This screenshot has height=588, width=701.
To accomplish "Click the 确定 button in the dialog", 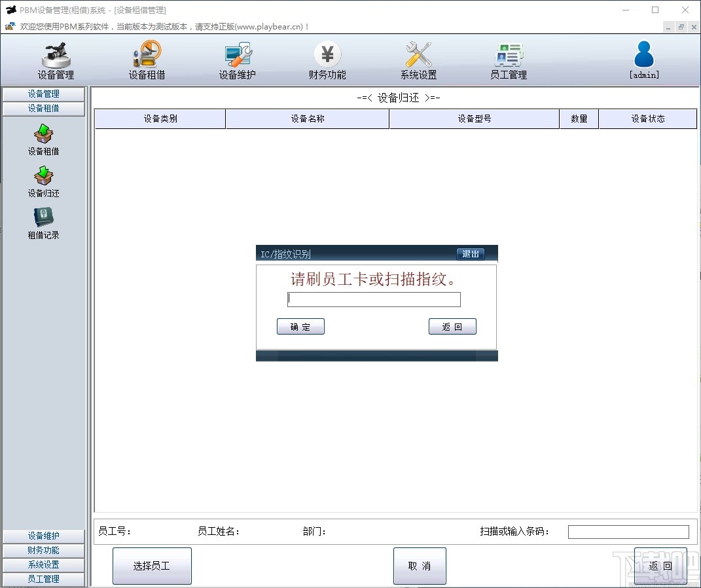I will pyautogui.click(x=300, y=326).
